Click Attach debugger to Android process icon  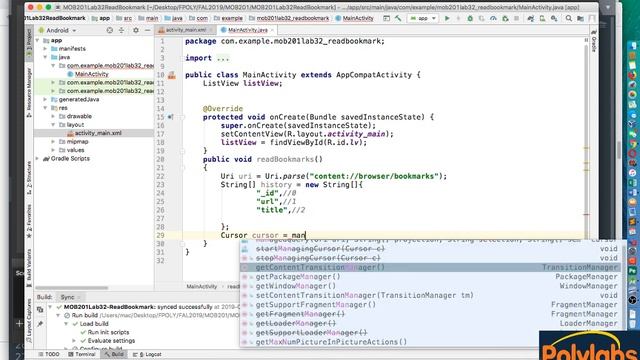[505, 18]
